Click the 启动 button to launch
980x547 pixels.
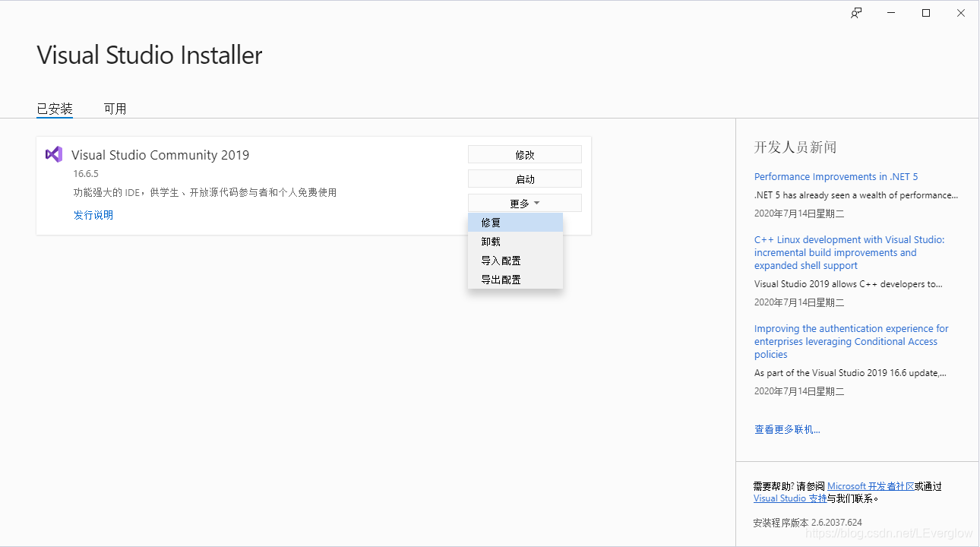525,179
